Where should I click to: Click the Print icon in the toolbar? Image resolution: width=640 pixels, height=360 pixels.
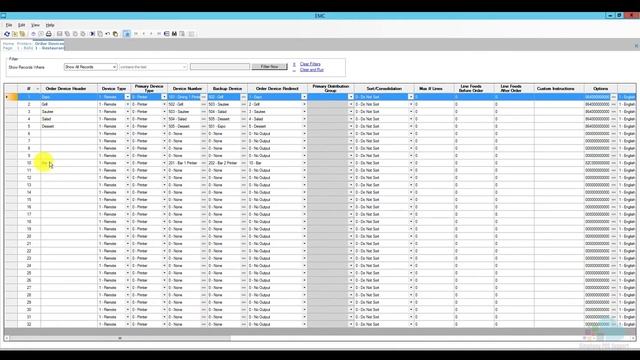click(49, 34)
